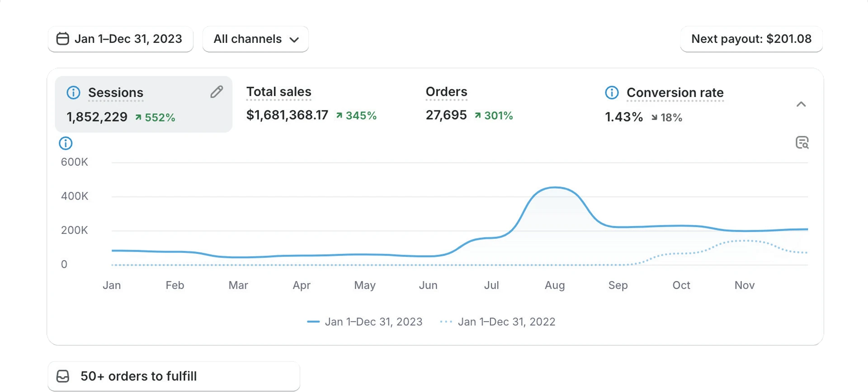
Task: Select the Conversion rate metric tab
Action: tap(665, 105)
